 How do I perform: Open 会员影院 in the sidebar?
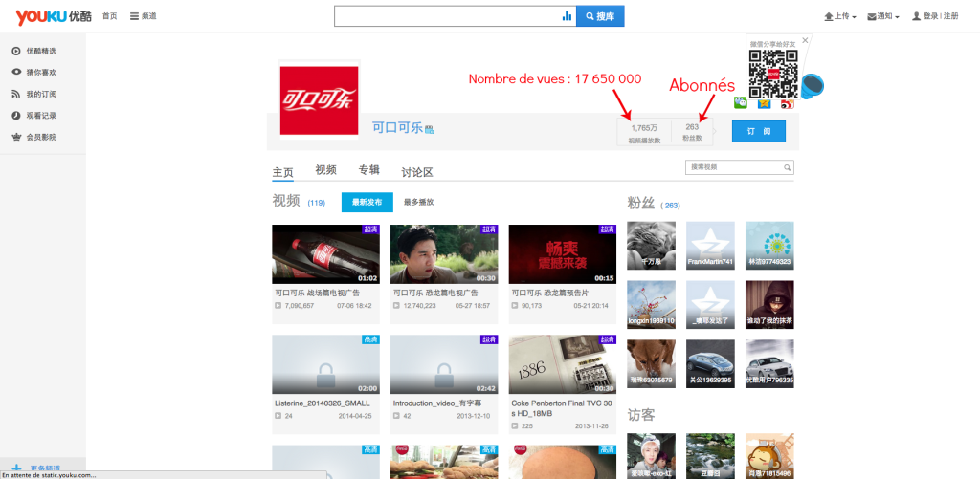(42, 137)
